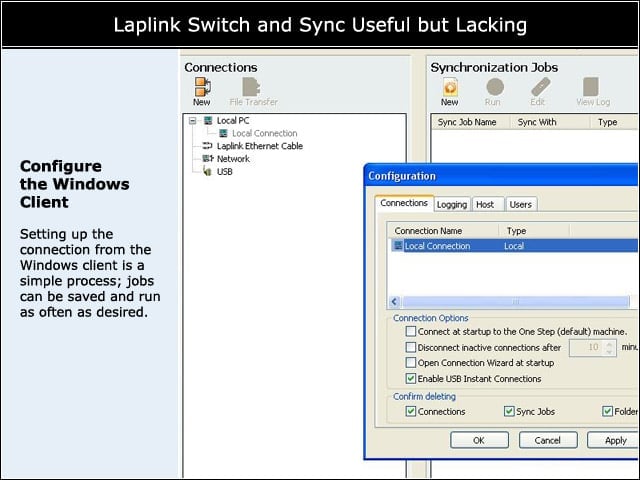Enable Connect at startup to One Step machine
The height and width of the screenshot is (480, 640).
pyautogui.click(x=411, y=331)
